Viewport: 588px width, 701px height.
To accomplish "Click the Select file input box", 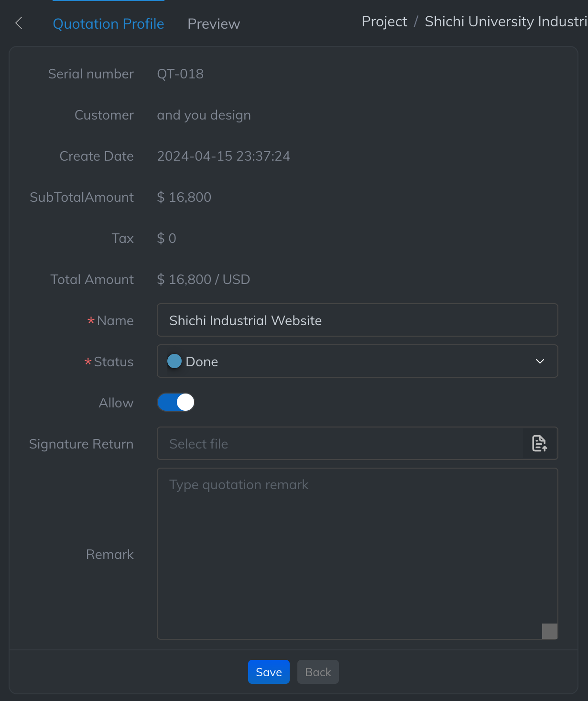I will coord(340,443).
